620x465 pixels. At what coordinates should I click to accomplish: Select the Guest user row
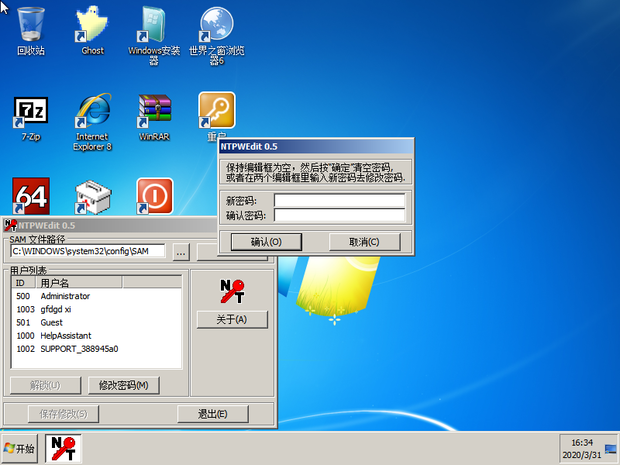pyautogui.click(x=96, y=322)
